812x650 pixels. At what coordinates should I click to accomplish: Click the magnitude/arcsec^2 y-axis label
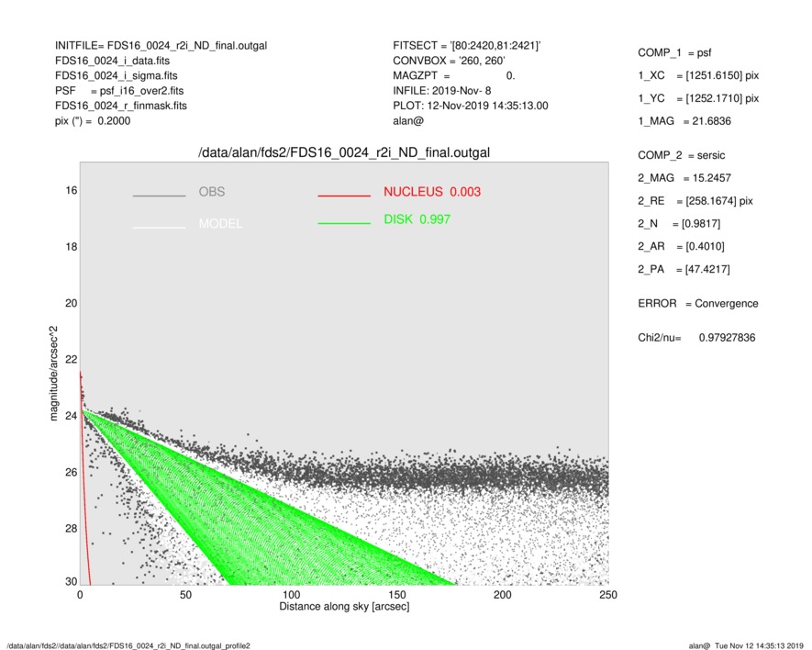pyautogui.click(x=53, y=374)
